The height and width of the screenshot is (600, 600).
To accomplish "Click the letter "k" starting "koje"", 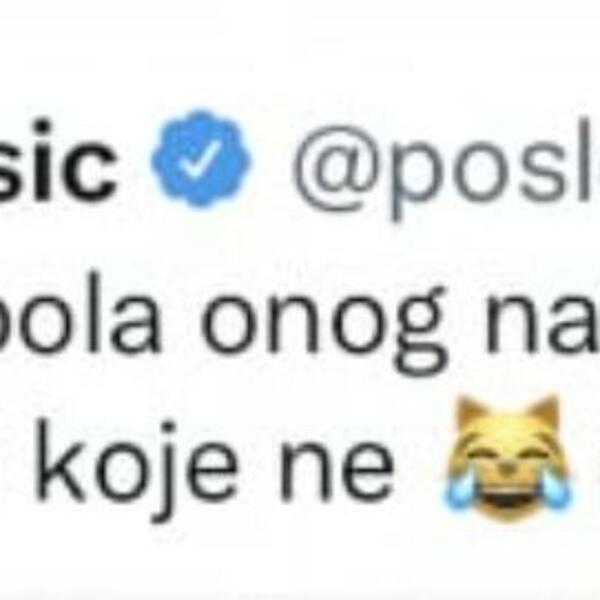I will (x=61, y=460).
